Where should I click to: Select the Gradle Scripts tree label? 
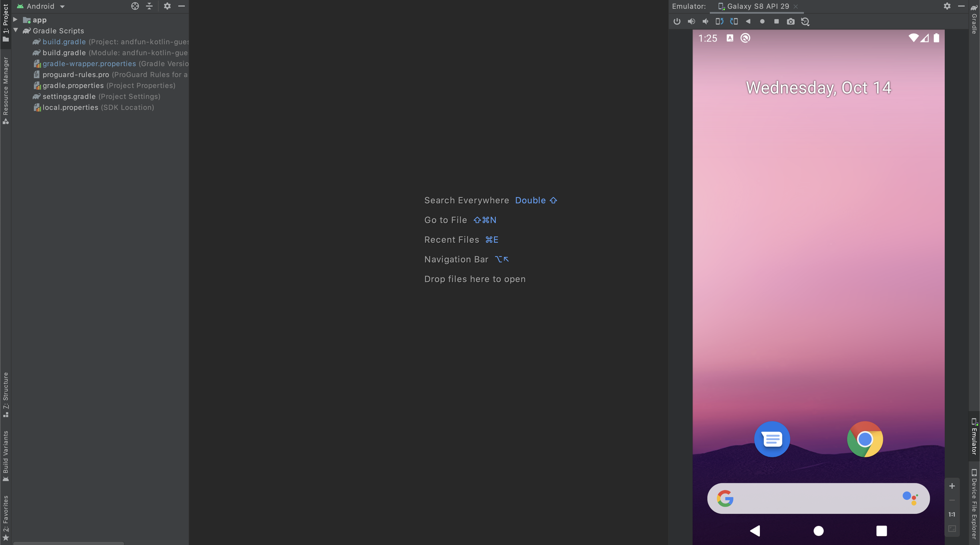pos(58,31)
